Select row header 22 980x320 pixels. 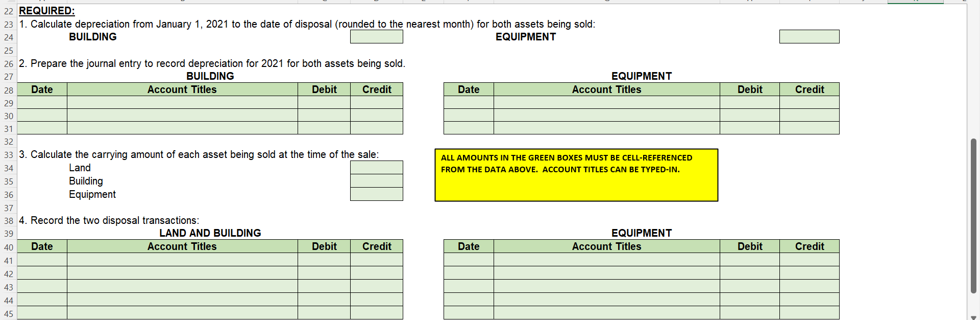9,11
